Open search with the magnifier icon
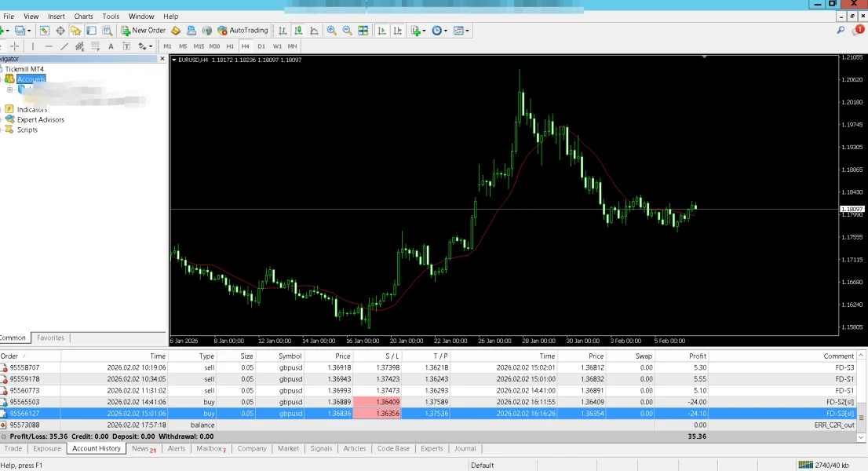 841,31
